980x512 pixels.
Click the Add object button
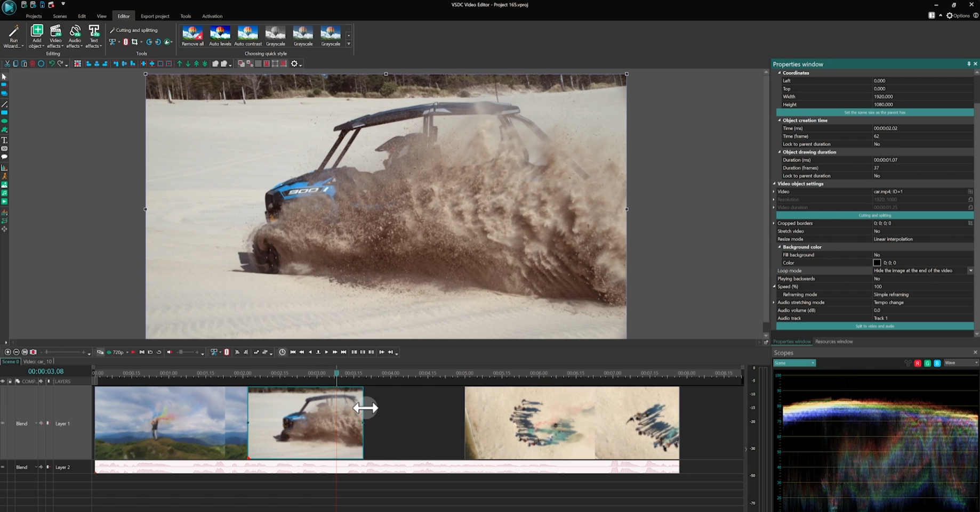(36, 36)
